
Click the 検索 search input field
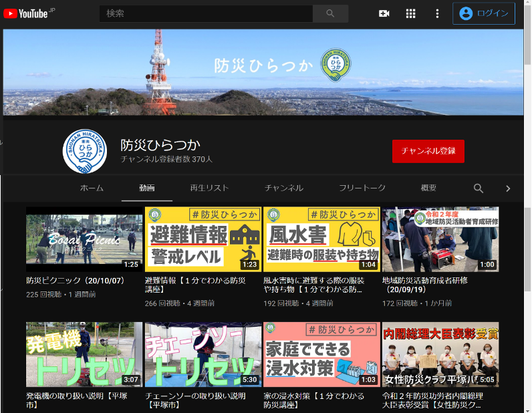(206, 13)
